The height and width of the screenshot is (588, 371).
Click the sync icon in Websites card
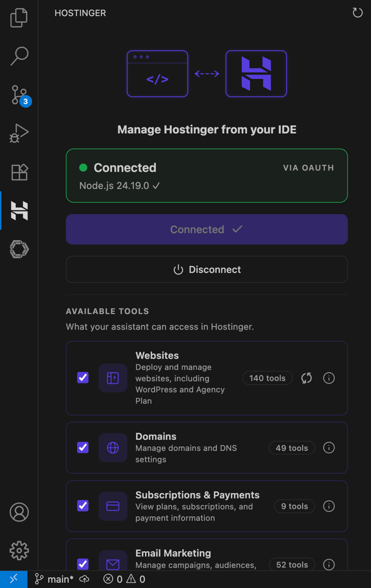tap(307, 378)
